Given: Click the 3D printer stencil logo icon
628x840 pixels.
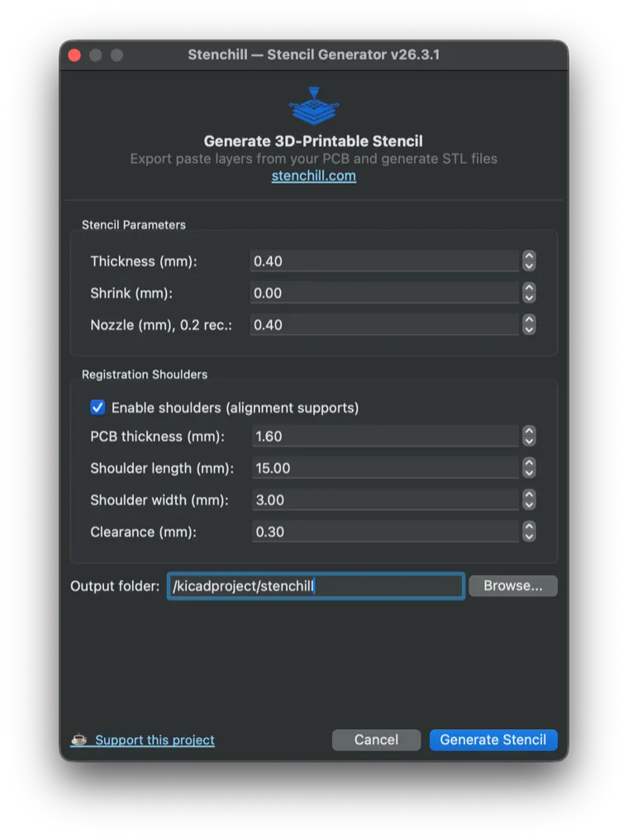Looking at the screenshot, I should click(x=314, y=103).
